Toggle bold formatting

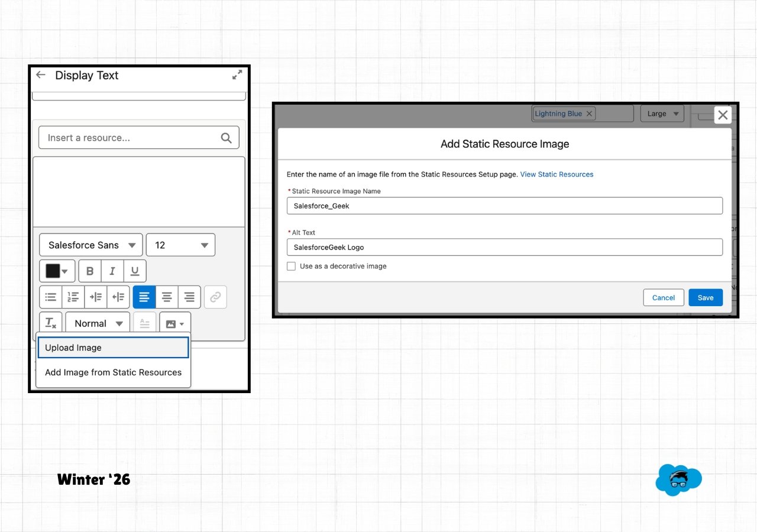click(x=90, y=271)
